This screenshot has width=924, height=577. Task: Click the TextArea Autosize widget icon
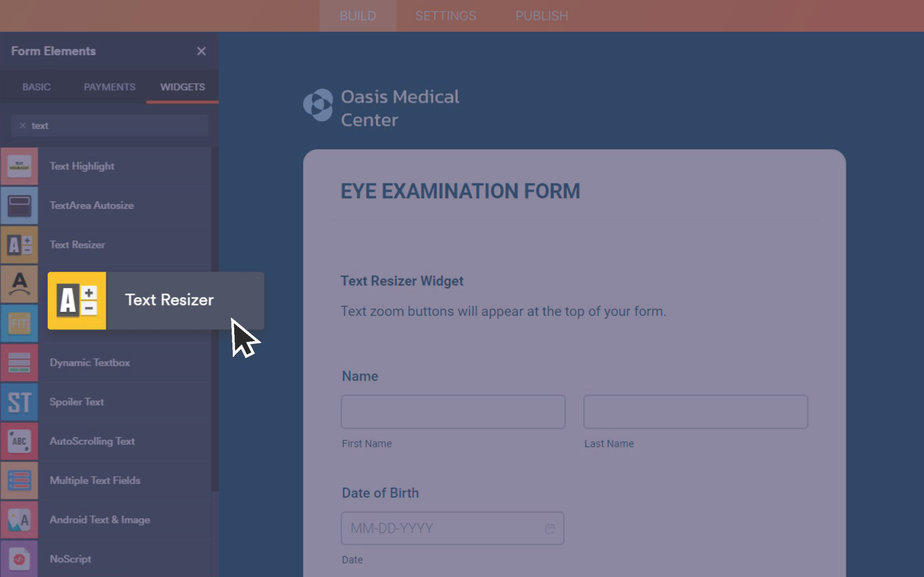[x=19, y=206]
